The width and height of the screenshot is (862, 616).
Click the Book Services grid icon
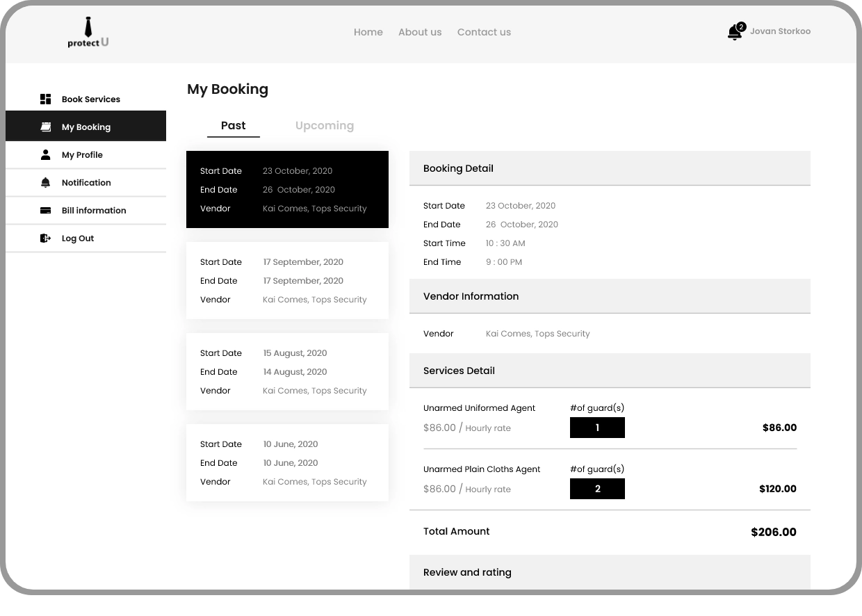pyautogui.click(x=46, y=99)
